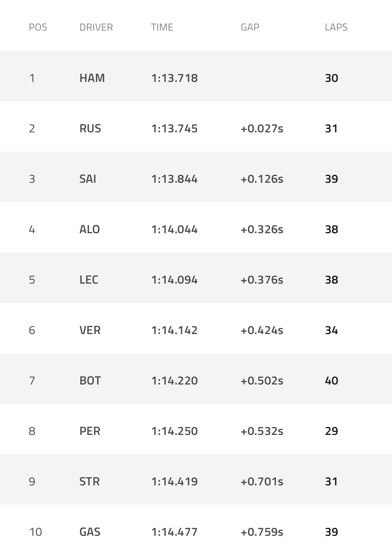Click the fastest time 1:13.718
This screenshot has width=392, height=552.
(174, 78)
